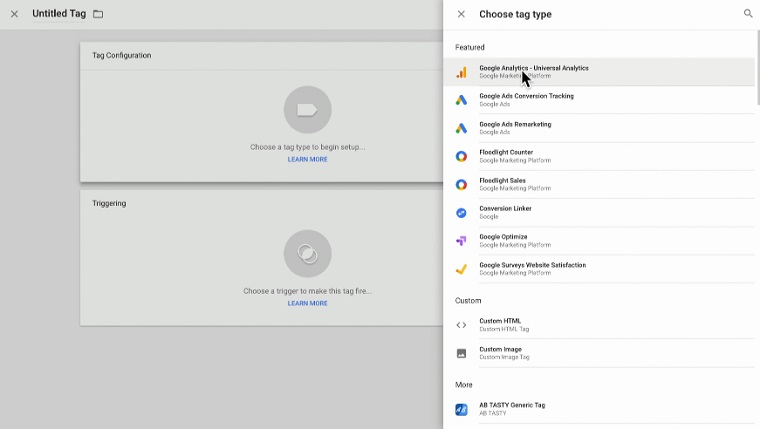Image resolution: width=760 pixels, height=429 pixels.
Task: Click the Google Optimize icon
Action: pos(461,241)
